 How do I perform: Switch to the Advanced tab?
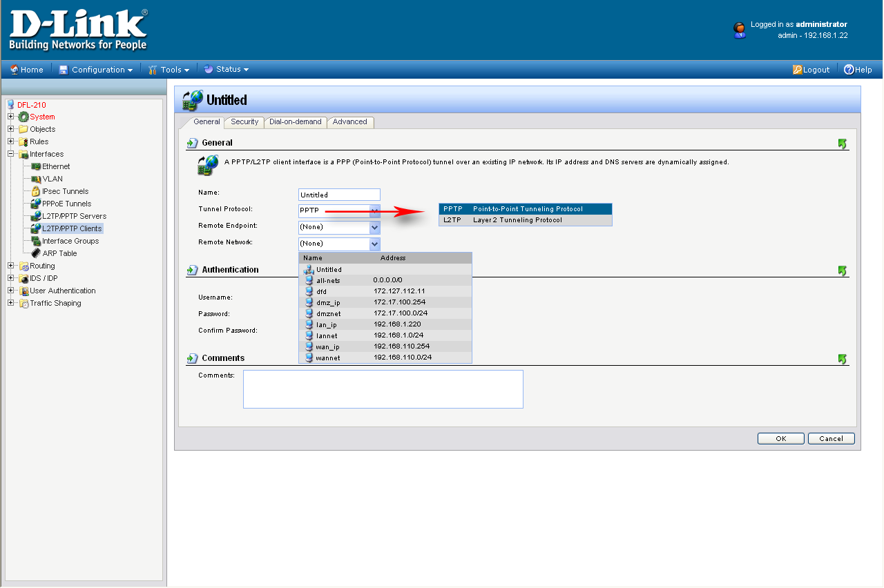(x=350, y=122)
